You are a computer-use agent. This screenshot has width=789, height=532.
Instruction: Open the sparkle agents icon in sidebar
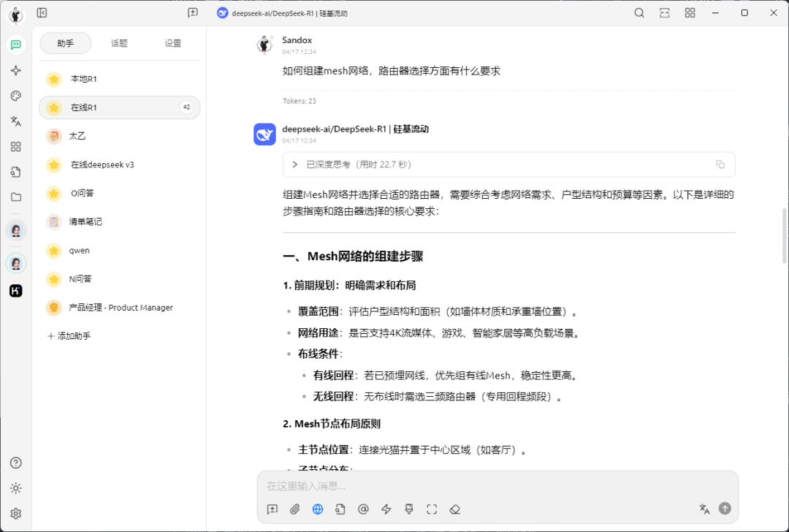[x=16, y=70]
